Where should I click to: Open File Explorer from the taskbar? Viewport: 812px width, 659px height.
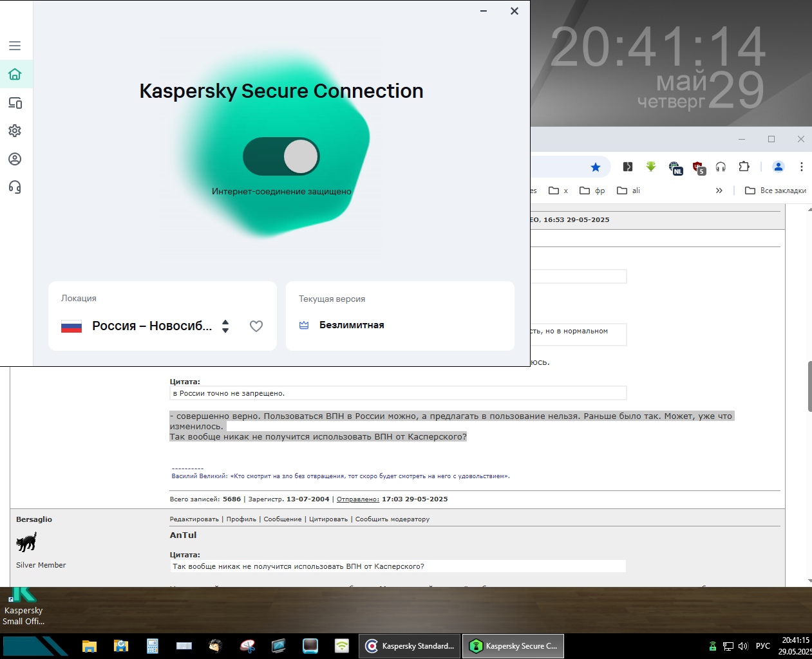[x=90, y=646]
